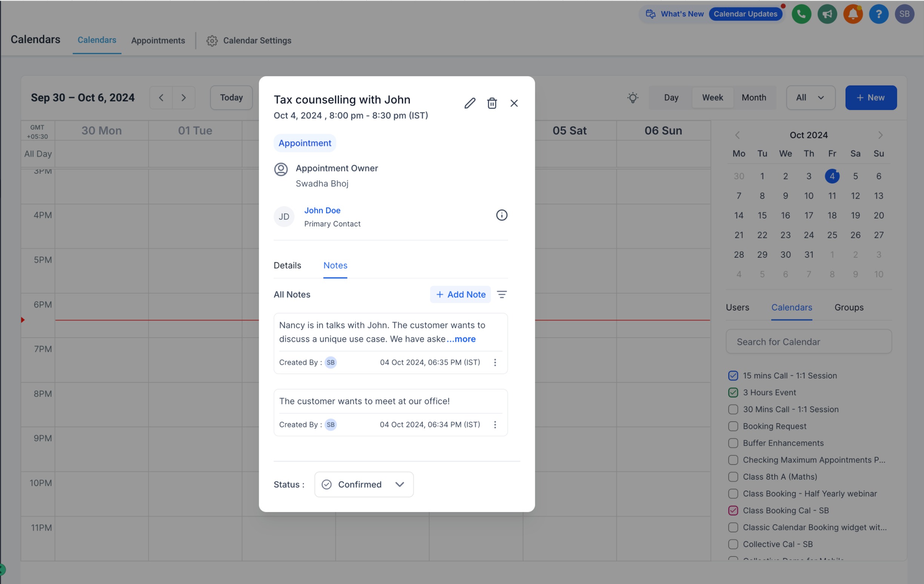Open options menu for 06:35 PM note
Screen dimensions: 924x584
pos(494,362)
